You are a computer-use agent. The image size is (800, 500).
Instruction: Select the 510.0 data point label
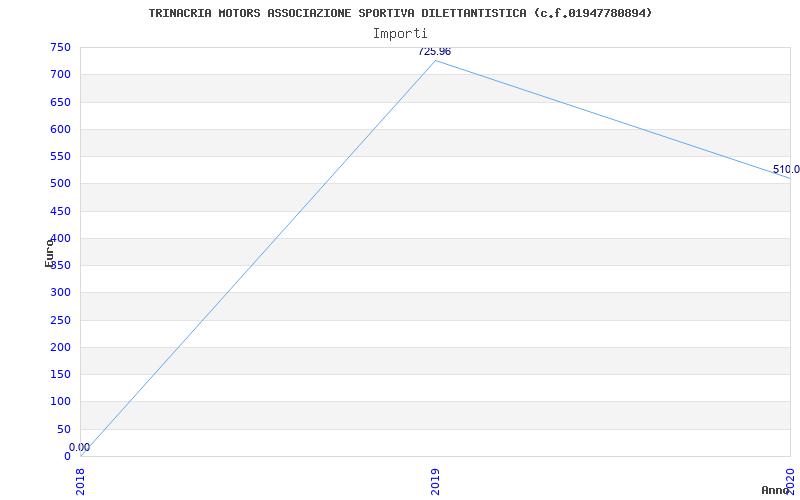pyautogui.click(x=786, y=169)
